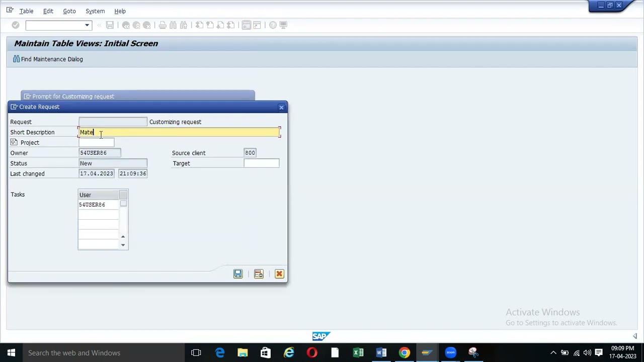
Task: Click the User column header in Tasks
Action: [98, 195]
